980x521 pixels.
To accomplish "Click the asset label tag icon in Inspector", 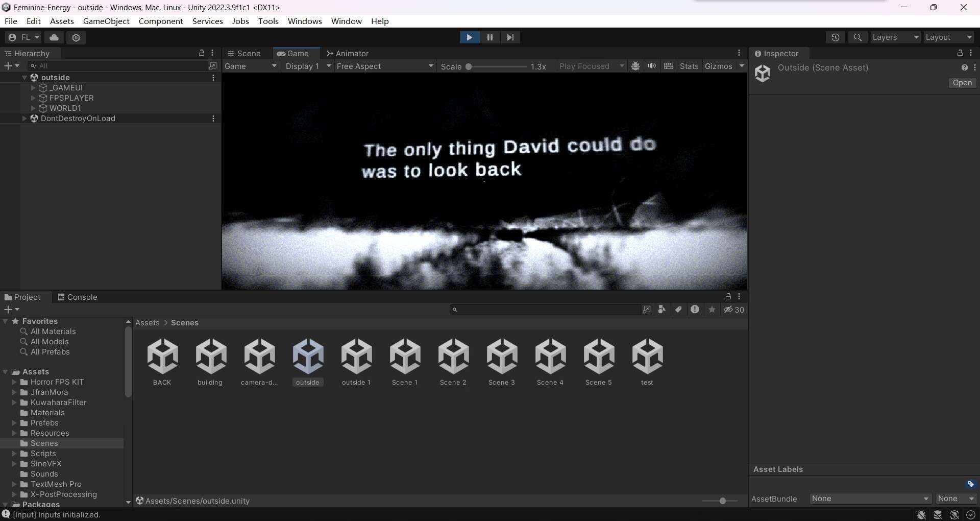I will click(970, 484).
